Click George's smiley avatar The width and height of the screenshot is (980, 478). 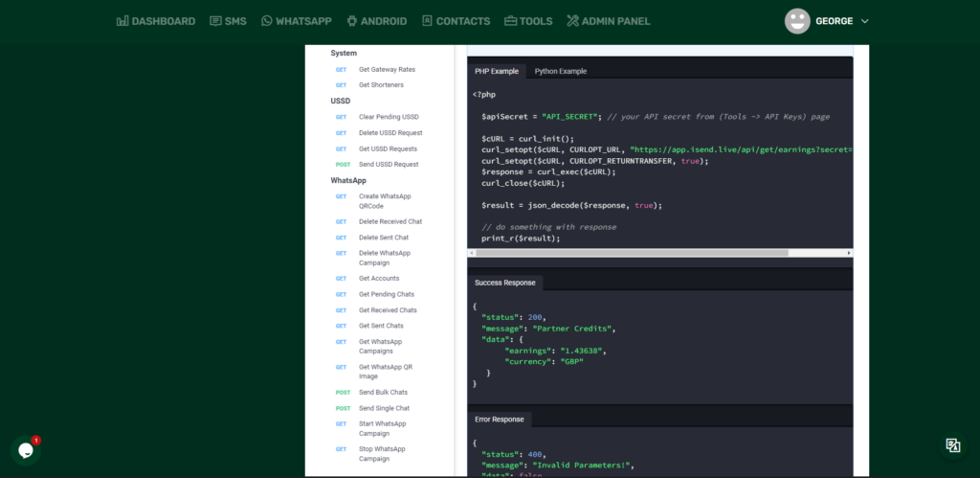pos(797,21)
